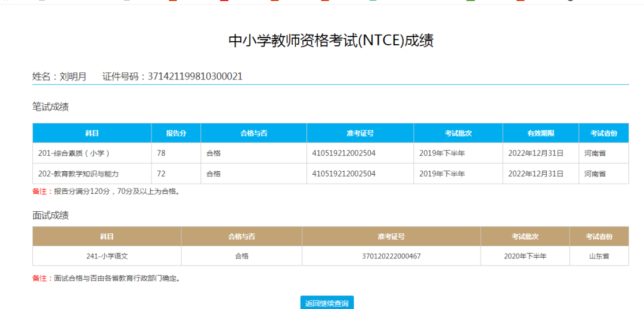Select the name 刘明月

tap(73, 76)
